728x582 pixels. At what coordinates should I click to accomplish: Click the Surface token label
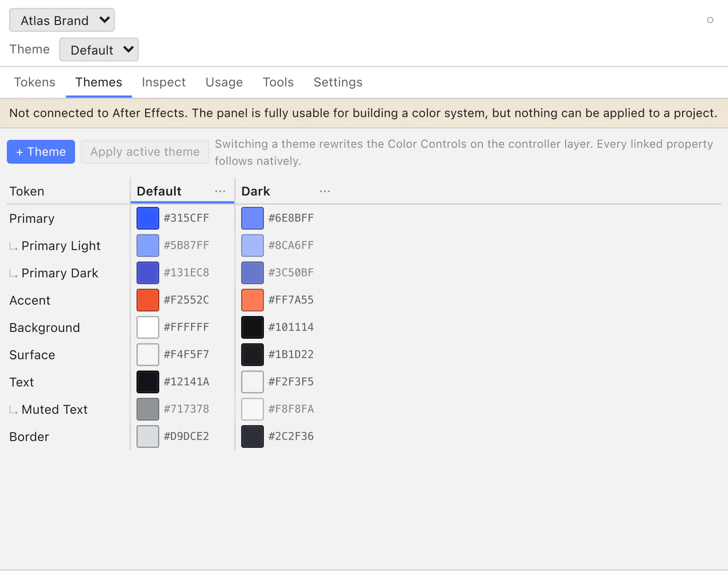[32, 355]
